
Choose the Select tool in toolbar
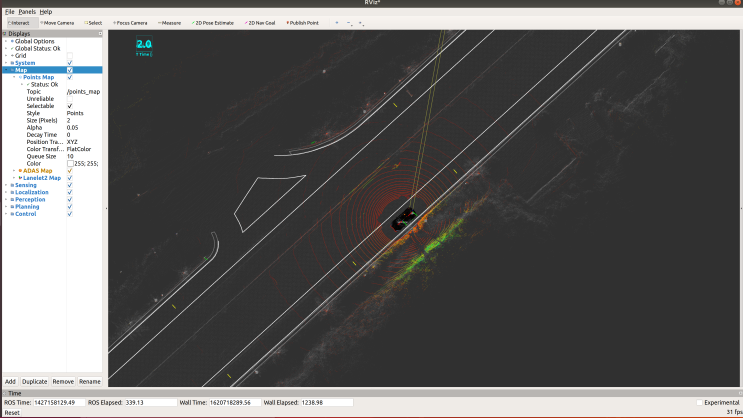(93, 23)
